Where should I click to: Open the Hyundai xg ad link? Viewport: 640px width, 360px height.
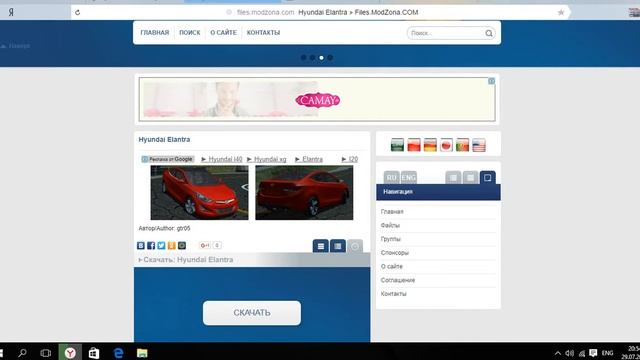[x=270, y=159]
